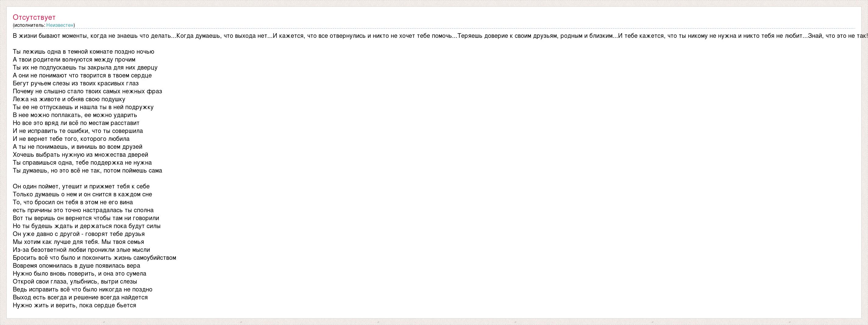Click the line 'Нужно жить и верить, пока сердце бьется'
The width and height of the screenshot is (868, 325).
coord(74,305)
